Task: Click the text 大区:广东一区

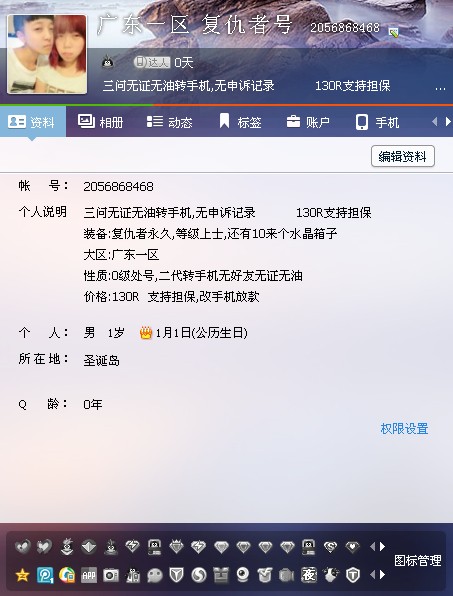Action: 121,255
